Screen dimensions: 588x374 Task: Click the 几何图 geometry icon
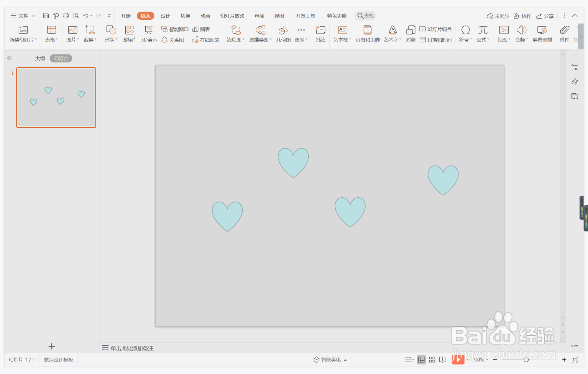(x=283, y=34)
